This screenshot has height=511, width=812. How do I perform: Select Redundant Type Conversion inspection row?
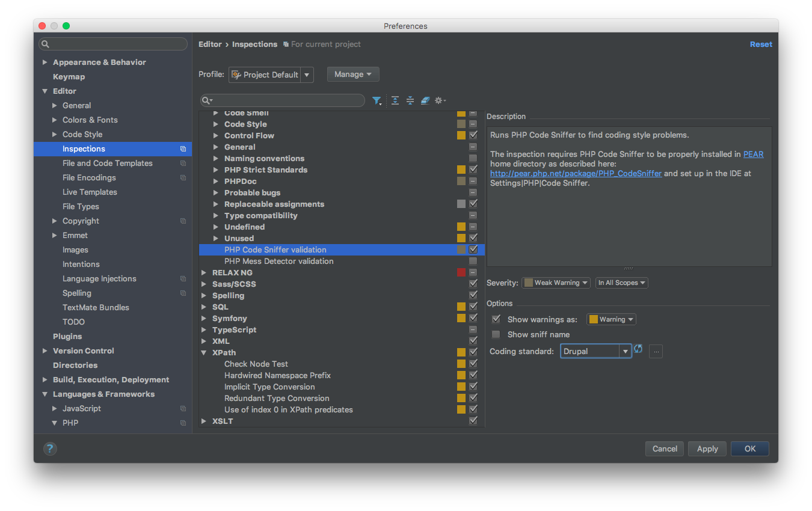pyautogui.click(x=342, y=399)
